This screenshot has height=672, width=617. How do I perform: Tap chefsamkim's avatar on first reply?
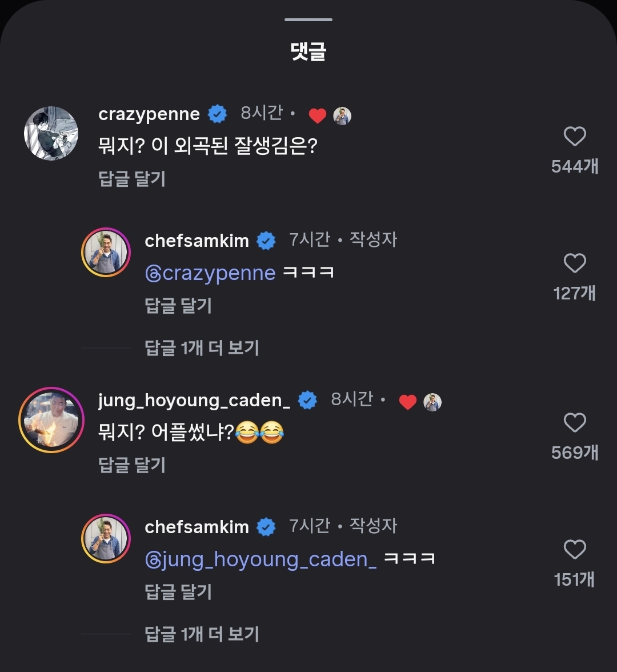pyautogui.click(x=106, y=252)
